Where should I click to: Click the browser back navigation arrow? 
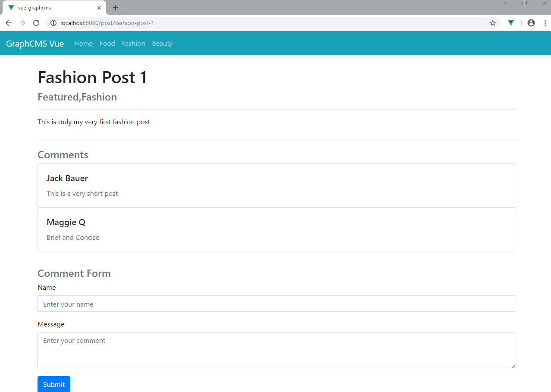coord(9,23)
